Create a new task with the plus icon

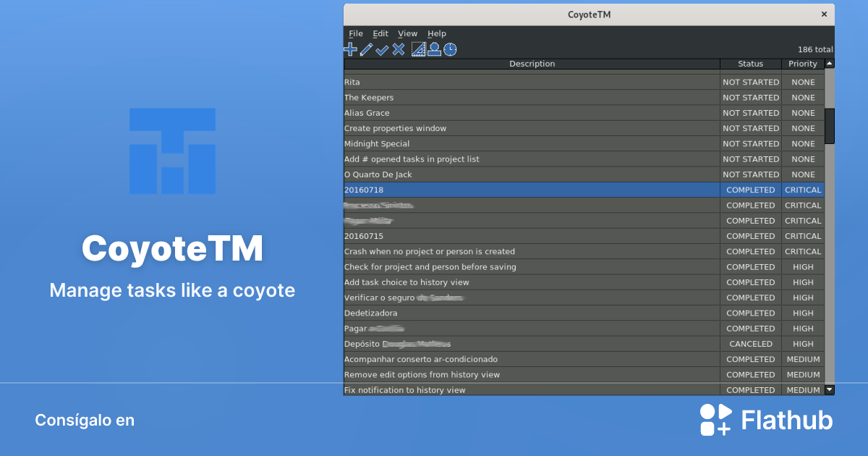350,49
